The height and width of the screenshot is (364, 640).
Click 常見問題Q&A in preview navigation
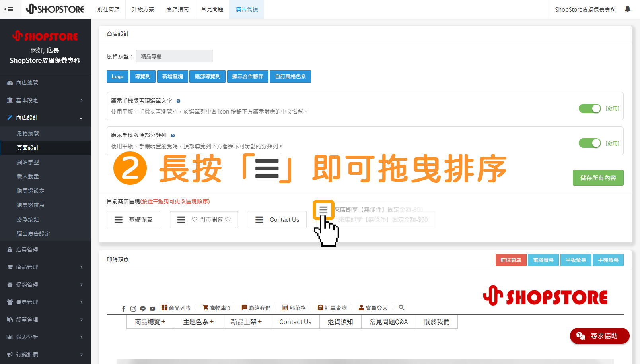pyautogui.click(x=389, y=322)
